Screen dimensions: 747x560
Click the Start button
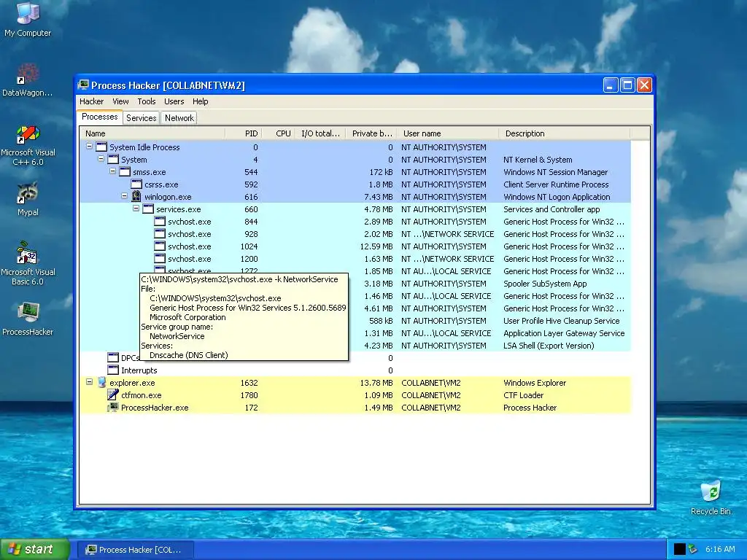coord(35,549)
